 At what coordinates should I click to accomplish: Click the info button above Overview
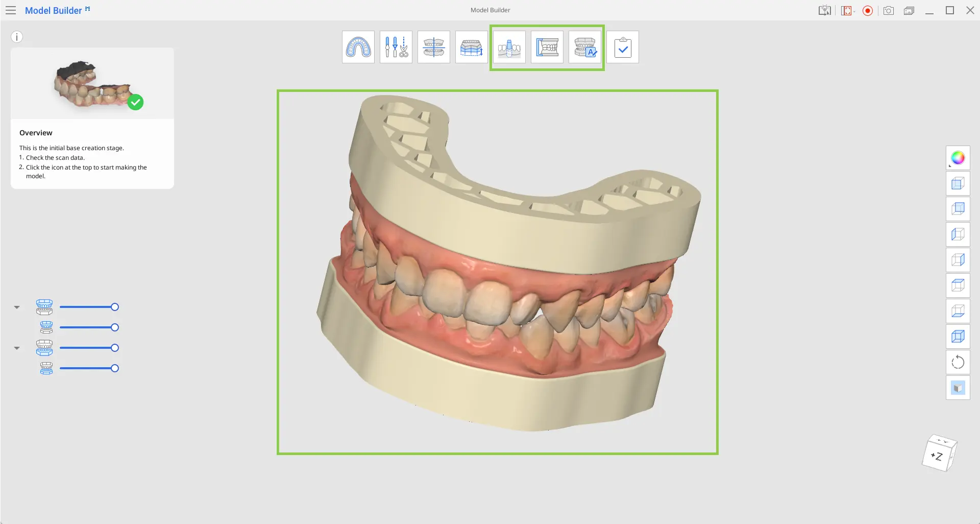click(17, 37)
